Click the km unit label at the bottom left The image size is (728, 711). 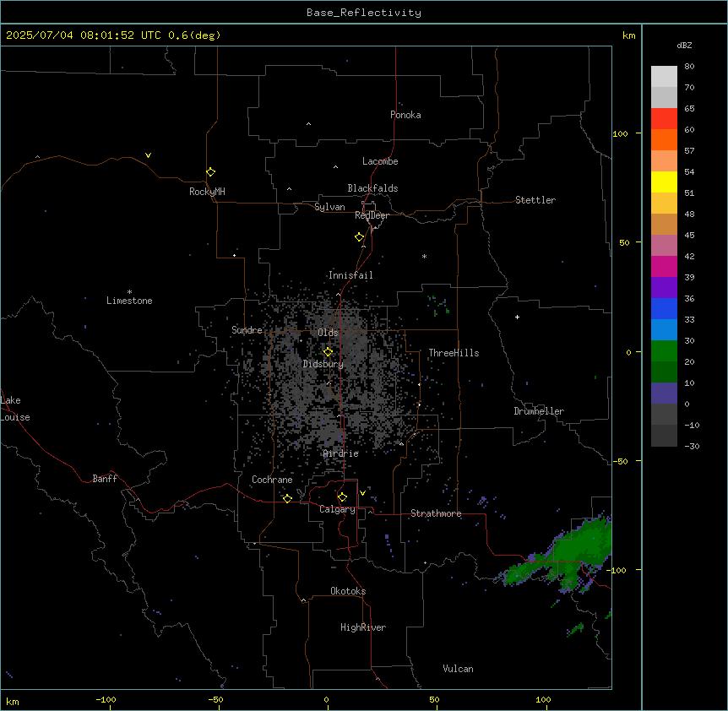tap(13, 702)
